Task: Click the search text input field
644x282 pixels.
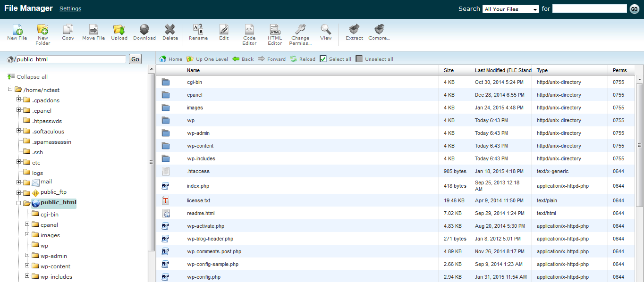Action: pyautogui.click(x=589, y=8)
